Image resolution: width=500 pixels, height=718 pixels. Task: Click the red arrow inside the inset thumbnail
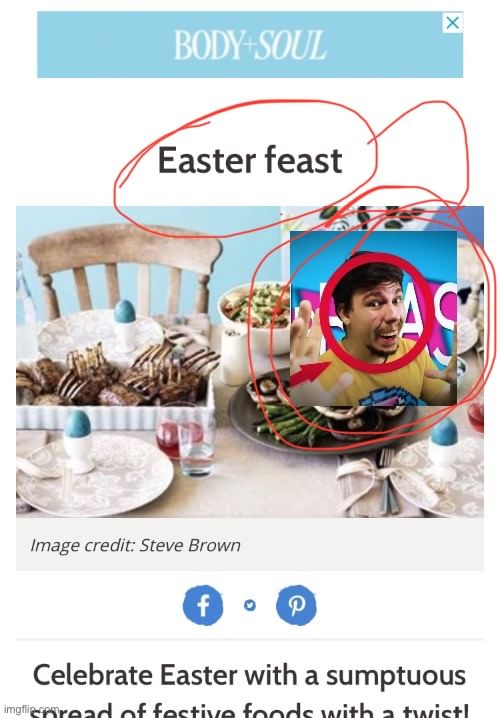point(310,373)
